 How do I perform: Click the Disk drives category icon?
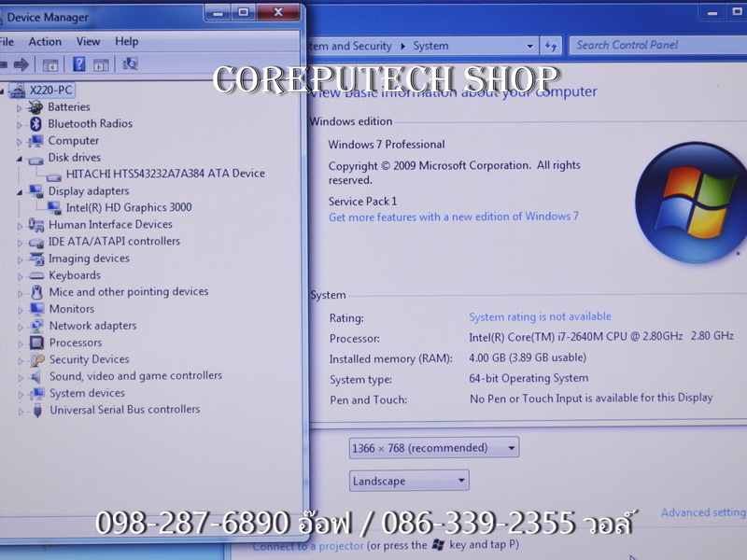(35, 160)
